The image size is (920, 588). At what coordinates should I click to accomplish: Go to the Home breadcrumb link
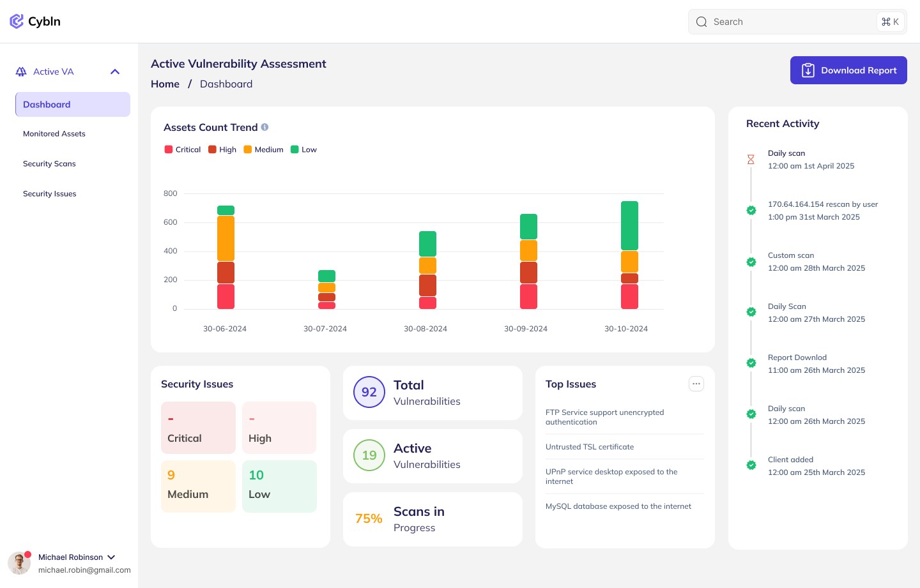[x=165, y=84]
